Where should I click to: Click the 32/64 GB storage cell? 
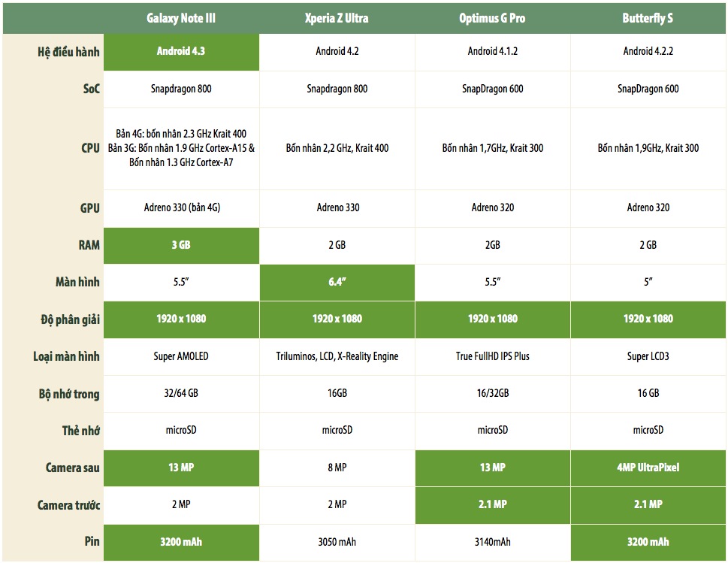point(181,394)
